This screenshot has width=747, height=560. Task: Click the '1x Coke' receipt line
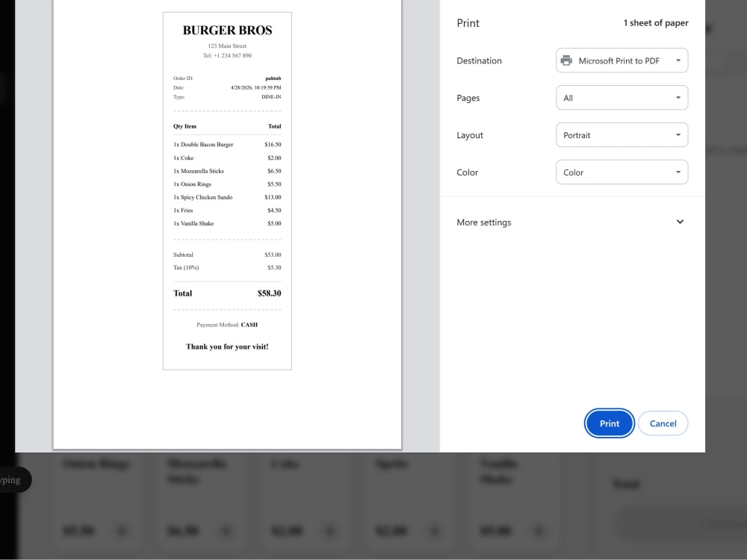[227, 158]
